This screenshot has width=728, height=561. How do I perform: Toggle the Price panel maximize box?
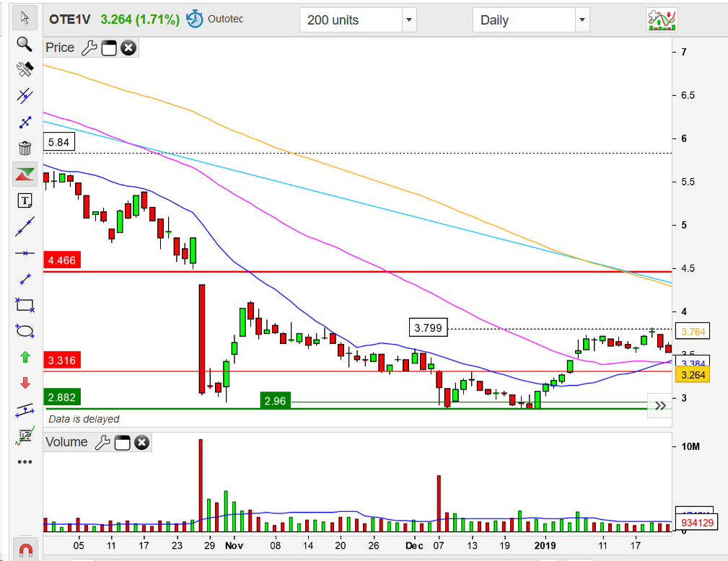point(109,48)
